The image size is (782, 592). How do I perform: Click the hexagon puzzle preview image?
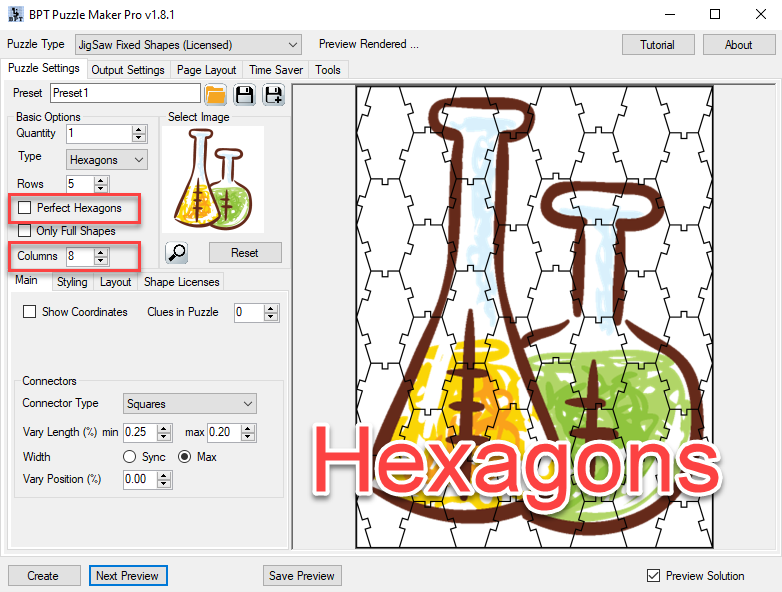(534, 317)
